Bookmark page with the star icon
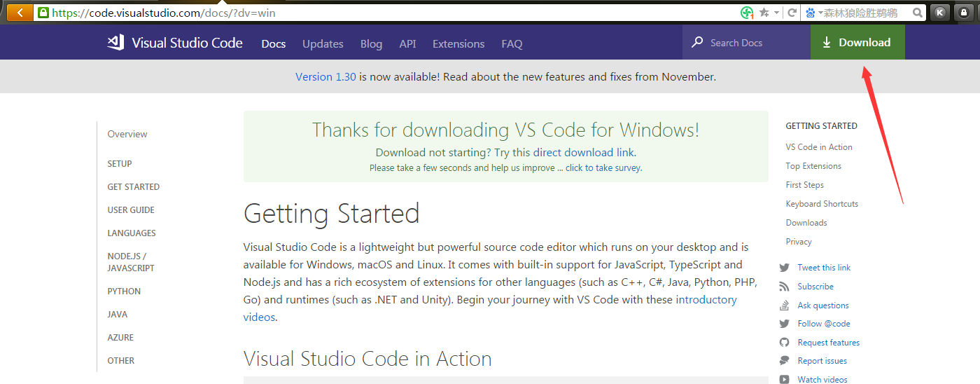980x384 pixels. click(764, 13)
